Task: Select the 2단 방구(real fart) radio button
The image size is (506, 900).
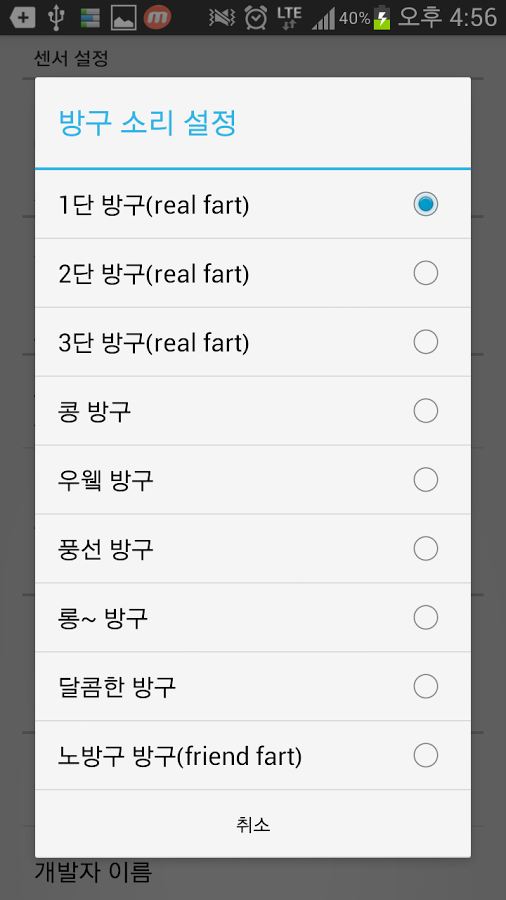Action: coord(426,273)
